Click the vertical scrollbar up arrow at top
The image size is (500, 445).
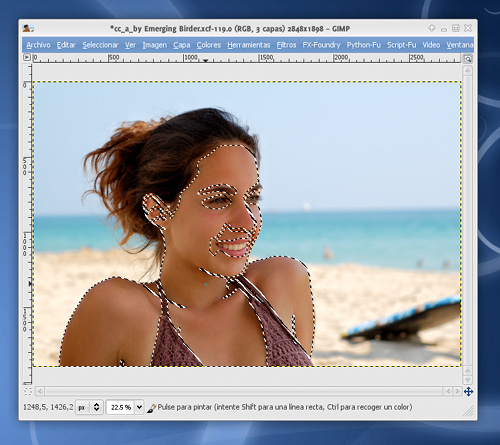pos(468,71)
